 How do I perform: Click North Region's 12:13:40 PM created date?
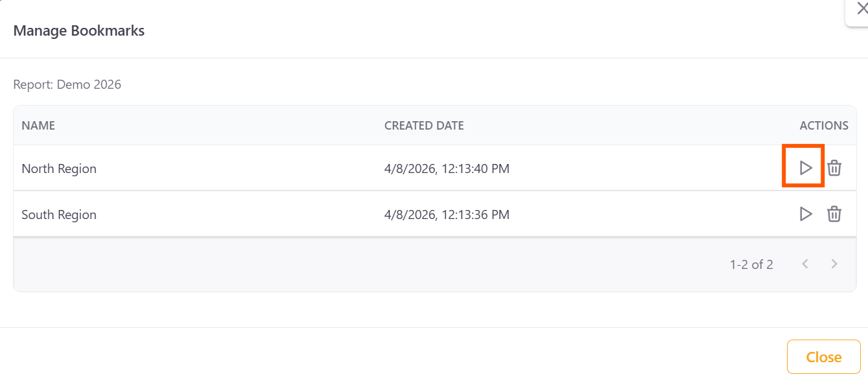click(447, 168)
